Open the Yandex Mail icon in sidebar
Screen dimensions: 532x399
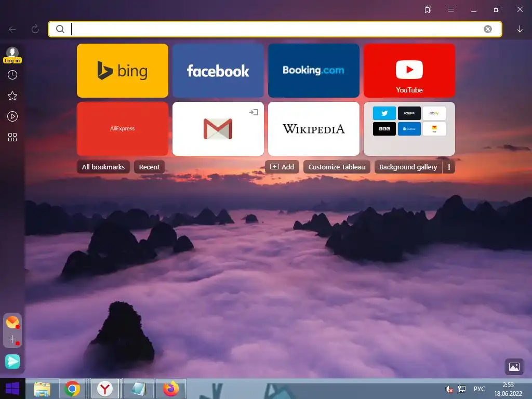12,322
